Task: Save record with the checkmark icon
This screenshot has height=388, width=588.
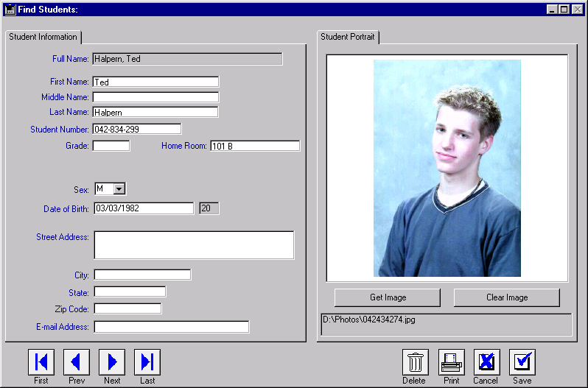Action: click(x=522, y=362)
